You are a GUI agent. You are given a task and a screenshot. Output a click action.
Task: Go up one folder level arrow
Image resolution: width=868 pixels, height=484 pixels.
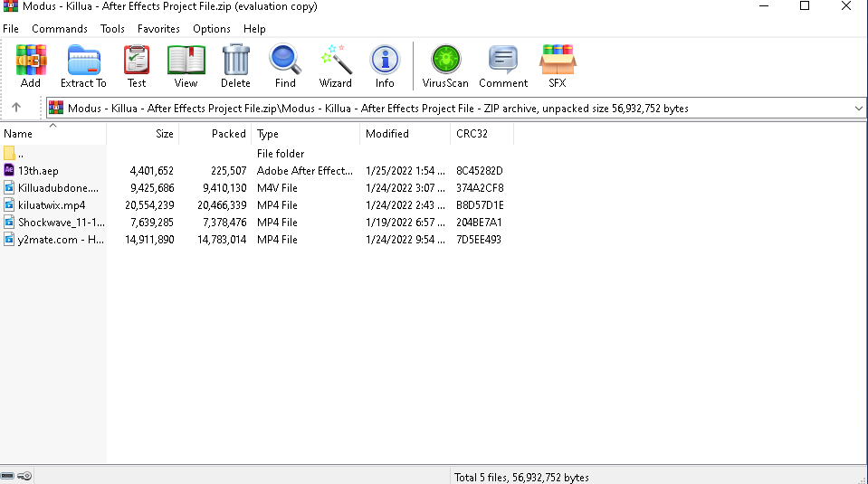pyautogui.click(x=16, y=108)
